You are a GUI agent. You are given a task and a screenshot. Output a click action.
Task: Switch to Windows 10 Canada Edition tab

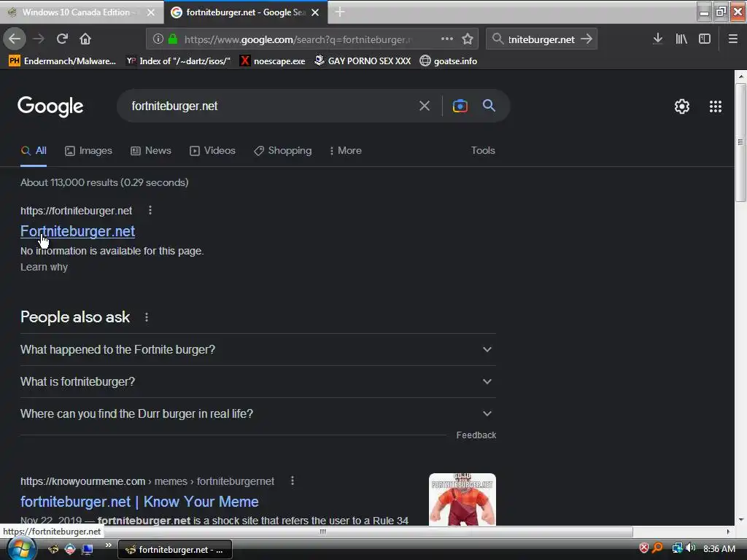pos(82,12)
